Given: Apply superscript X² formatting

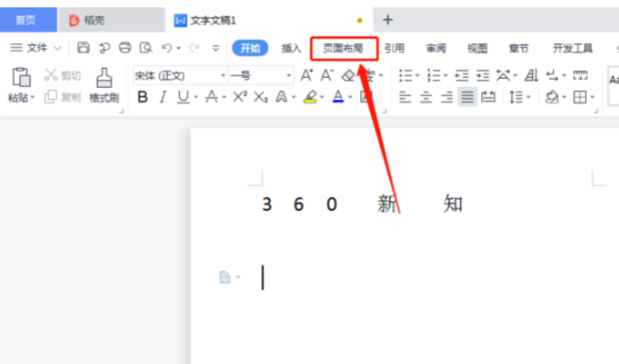Looking at the screenshot, I should coord(240,97).
